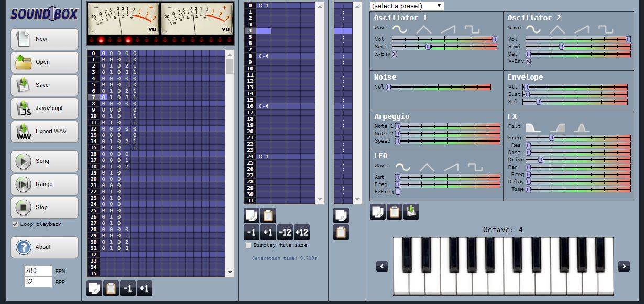Click the save instrument download icon

pos(411,212)
